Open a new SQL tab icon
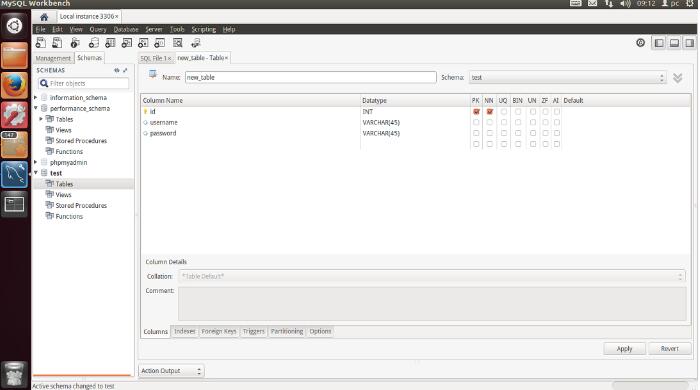This screenshot has width=700, height=390. tap(41, 43)
